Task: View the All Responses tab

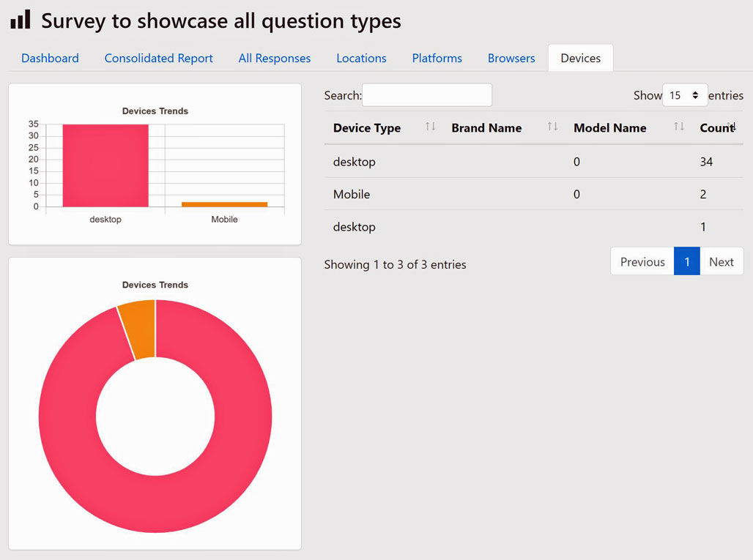Action: (x=274, y=58)
